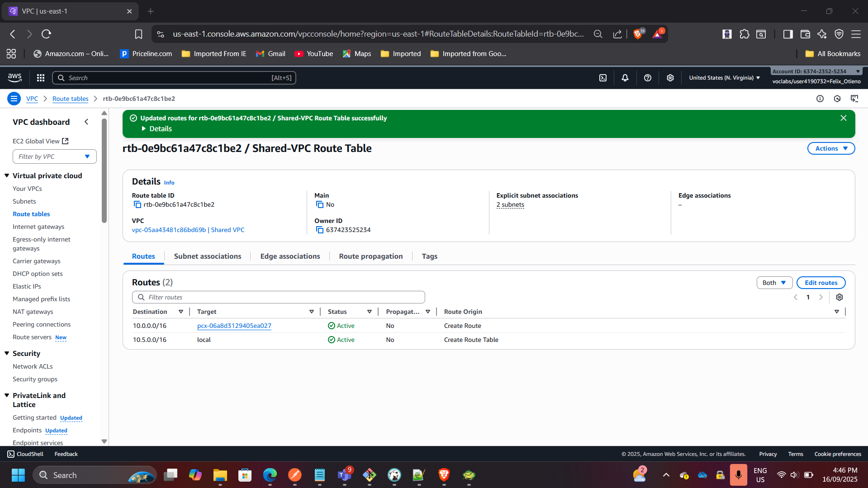
Task: Toggle the side navigation hamburger menu
Action: (x=14, y=99)
